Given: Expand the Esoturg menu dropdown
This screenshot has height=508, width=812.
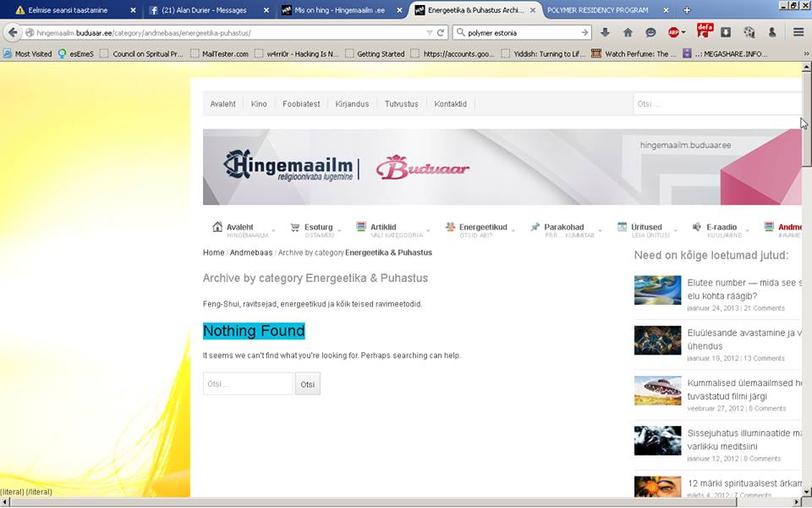Looking at the screenshot, I should (340, 230).
